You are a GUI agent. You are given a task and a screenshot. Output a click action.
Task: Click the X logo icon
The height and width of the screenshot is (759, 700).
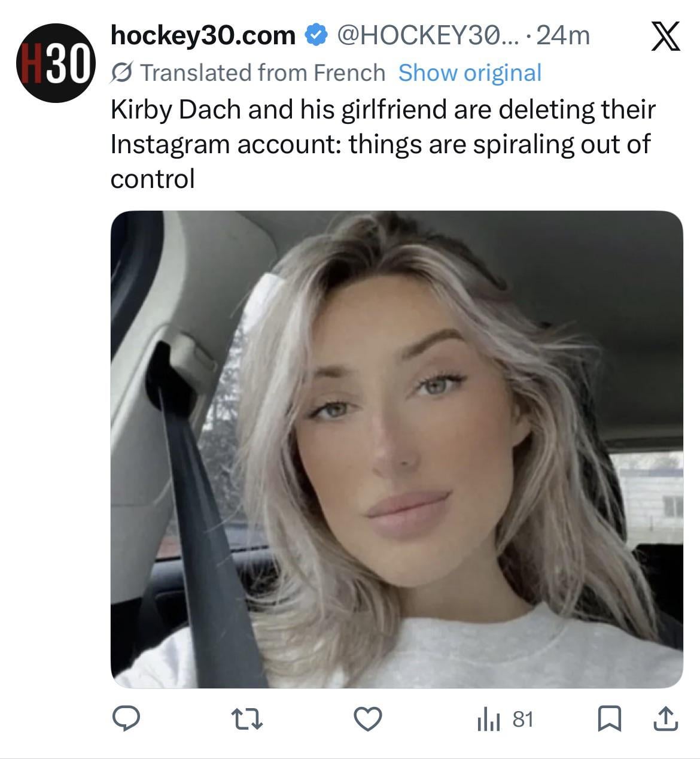click(x=665, y=37)
